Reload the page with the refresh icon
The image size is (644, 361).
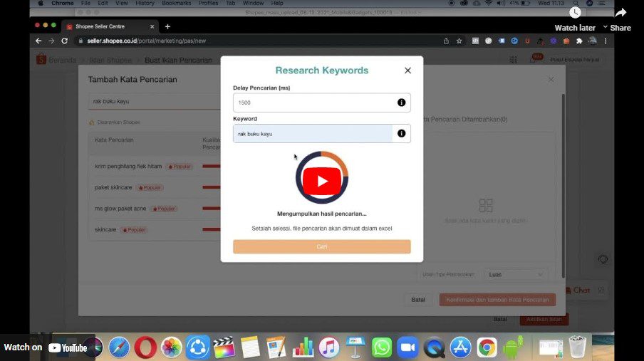click(x=65, y=41)
